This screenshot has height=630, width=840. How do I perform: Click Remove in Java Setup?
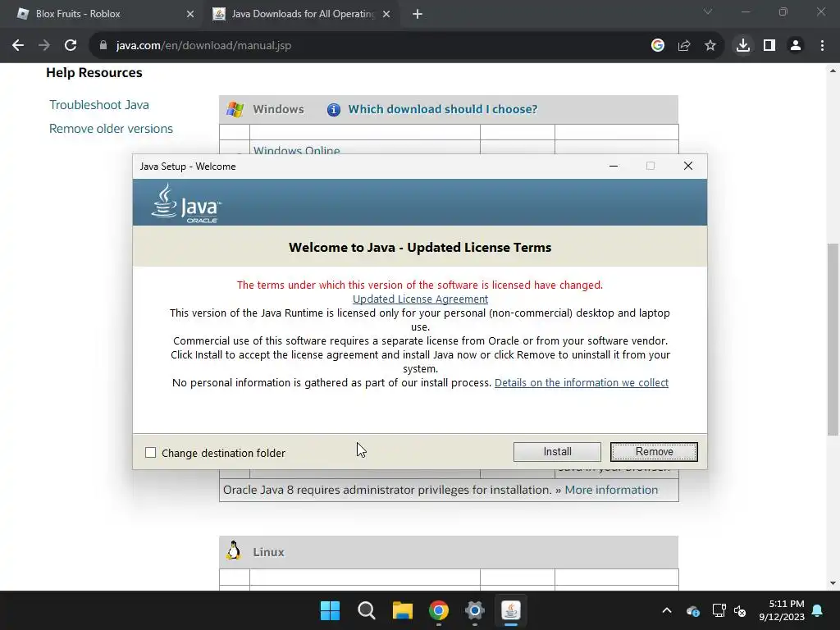click(x=654, y=452)
